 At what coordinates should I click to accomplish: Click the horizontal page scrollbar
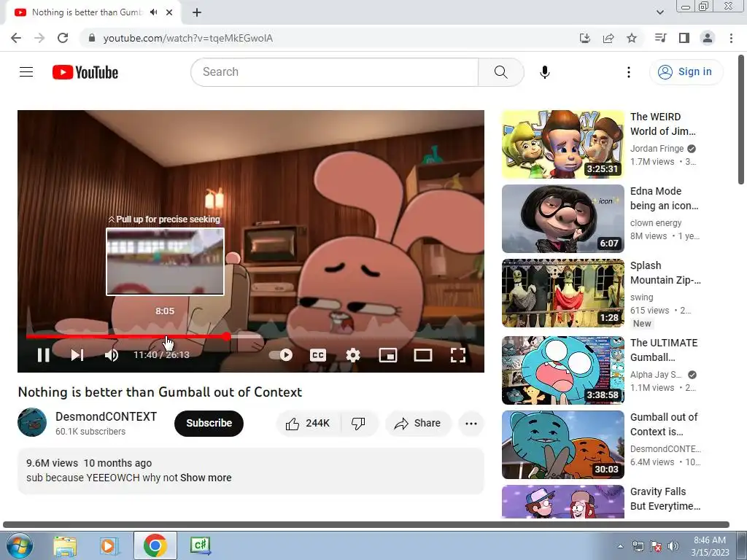[366, 525]
